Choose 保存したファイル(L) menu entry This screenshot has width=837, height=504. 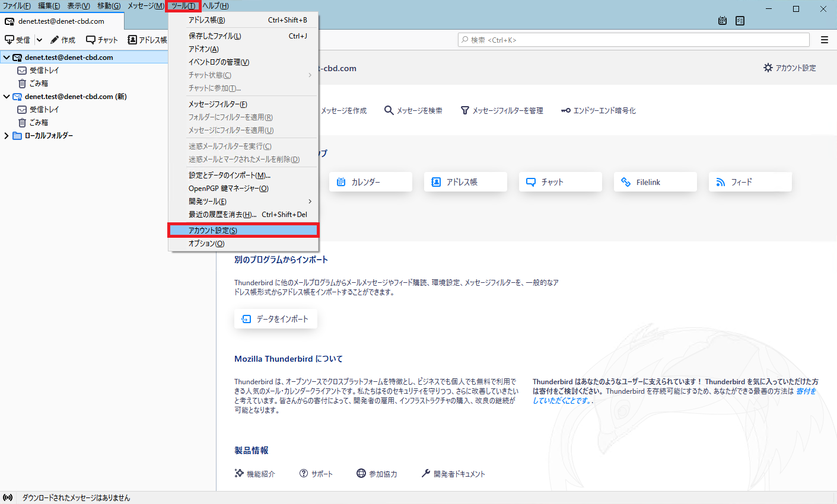click(243, 36)
